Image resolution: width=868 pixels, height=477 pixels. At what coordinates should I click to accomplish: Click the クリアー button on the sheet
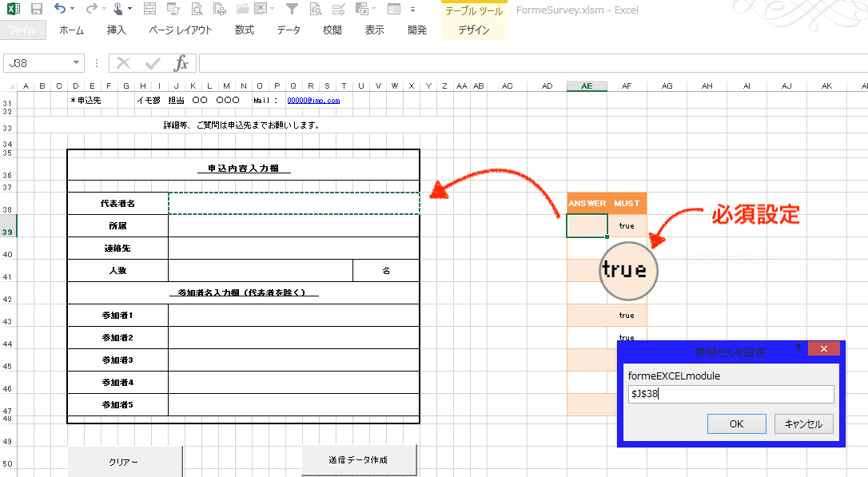pyautogui.click(x=124, y=462)
